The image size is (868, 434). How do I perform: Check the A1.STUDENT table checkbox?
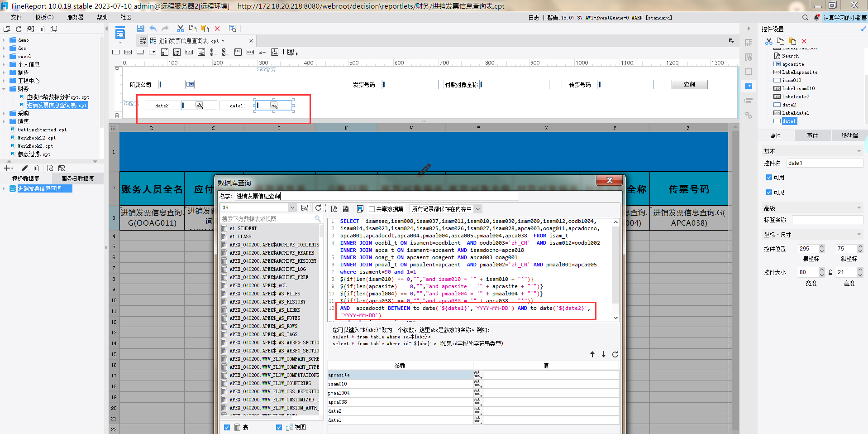224,228
